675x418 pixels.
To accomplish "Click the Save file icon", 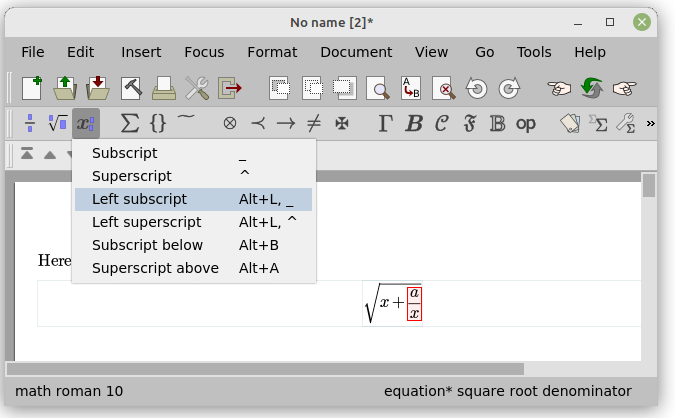I will point(98,88).
